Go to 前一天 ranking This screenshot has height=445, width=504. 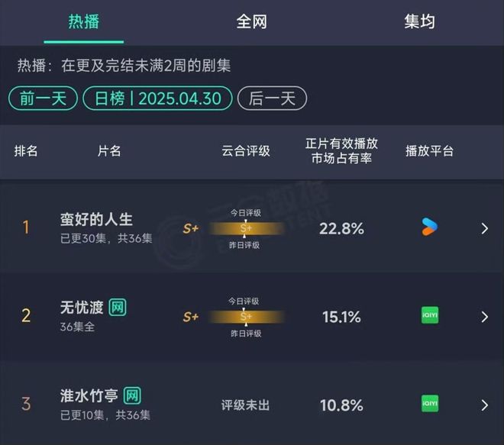coord(43,98)
